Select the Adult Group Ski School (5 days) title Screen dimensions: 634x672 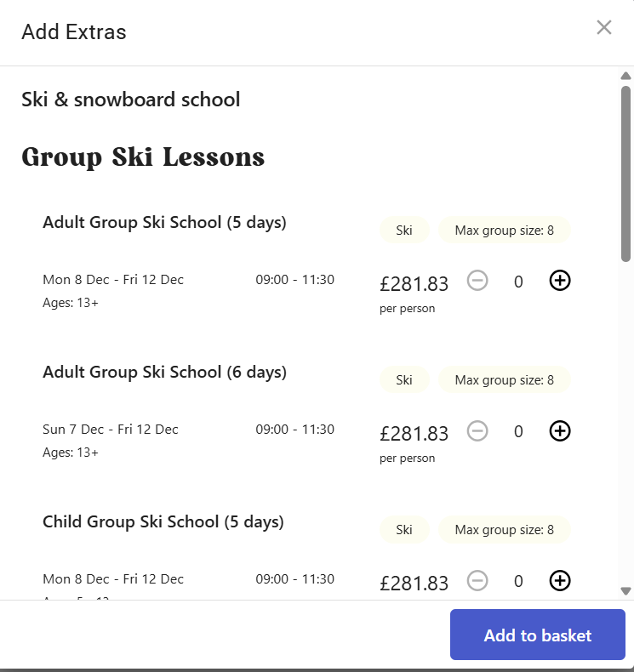tap(164, 223)
